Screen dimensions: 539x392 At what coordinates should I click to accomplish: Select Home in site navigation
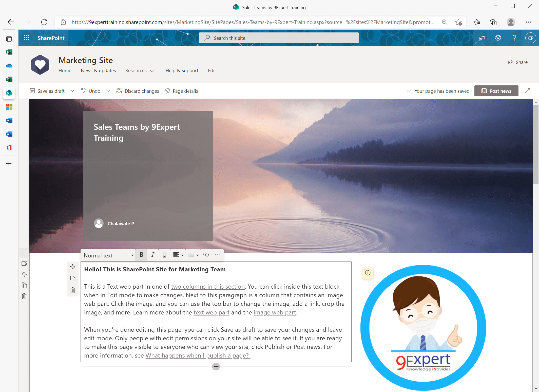[x=65, y=71]
